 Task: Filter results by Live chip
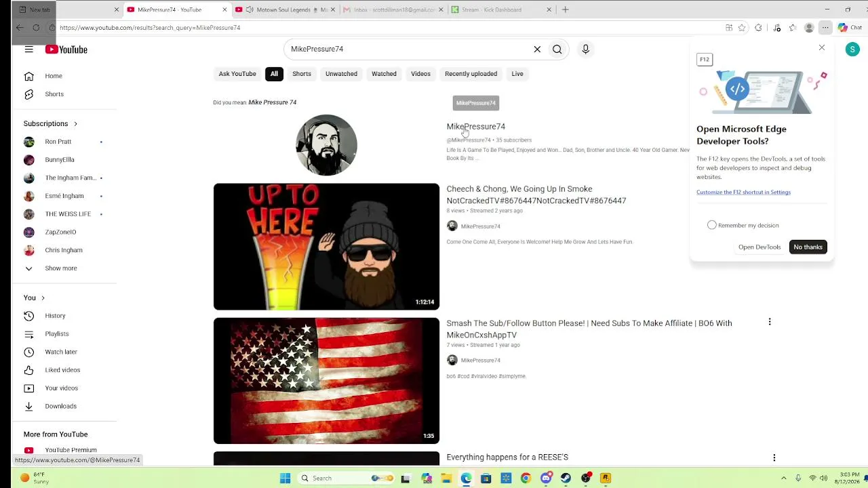pyautogui.click(x=517, y=74)
